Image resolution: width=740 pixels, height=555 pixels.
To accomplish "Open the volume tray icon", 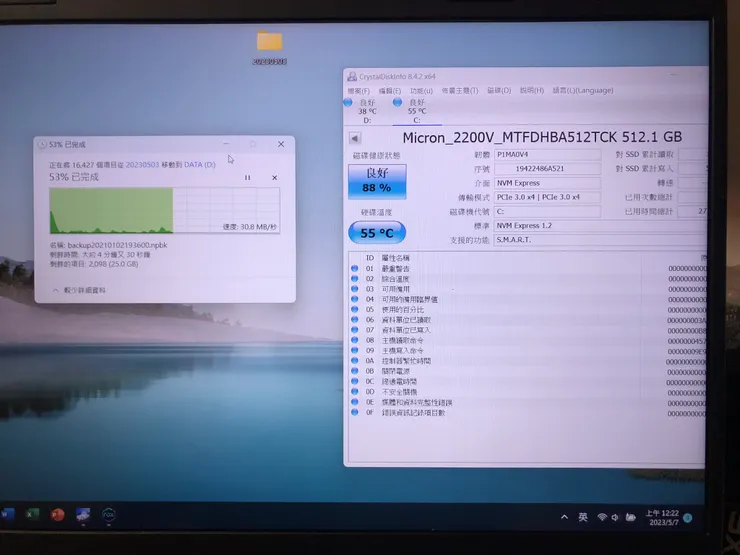I will tap(615, 518).
